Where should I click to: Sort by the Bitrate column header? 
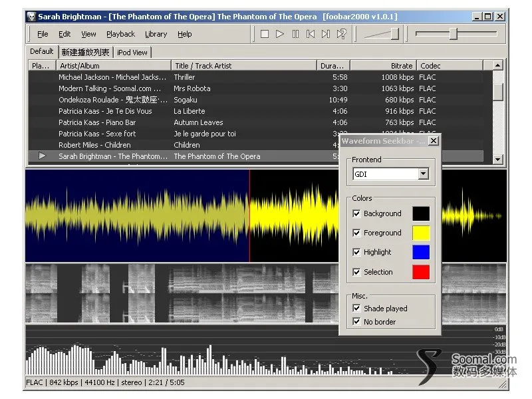(383, 65)
